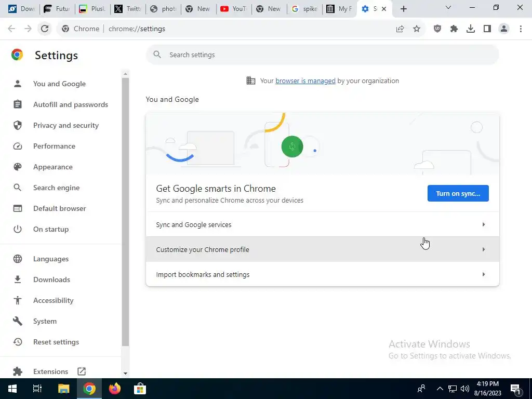The image size is (532, 399).
Task: Click the Accessibility figure icon
Action: pyautogui.click(x=18, y=300)
